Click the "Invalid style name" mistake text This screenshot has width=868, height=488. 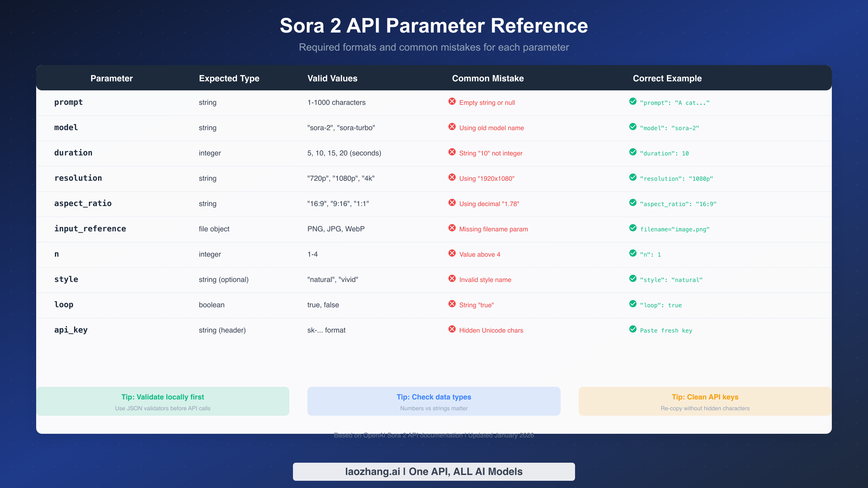pos(485,279)
